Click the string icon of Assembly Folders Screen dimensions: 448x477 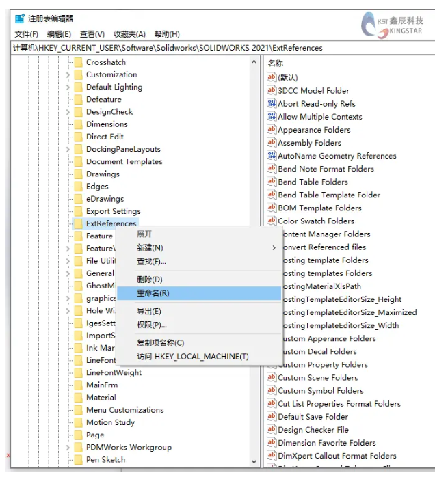click(272, 142)
